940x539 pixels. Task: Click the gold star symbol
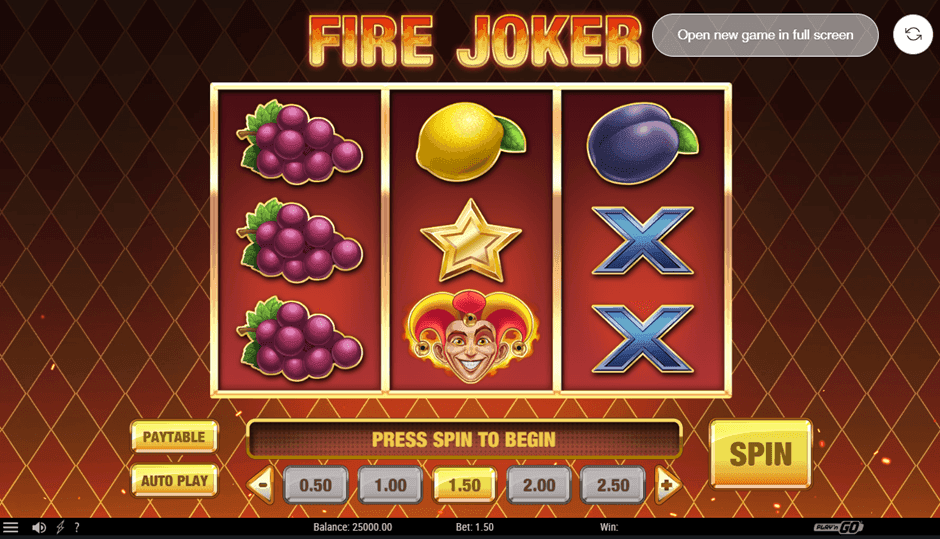coord(471,240)
